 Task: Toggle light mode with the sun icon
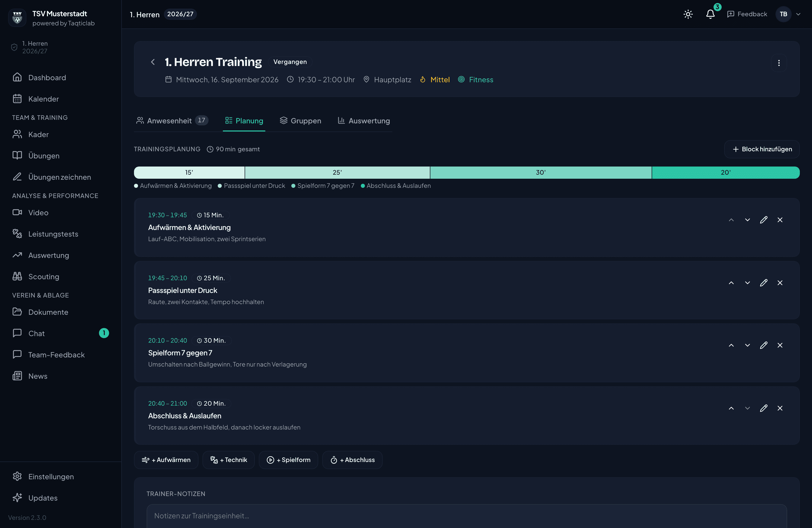[688, 14]
